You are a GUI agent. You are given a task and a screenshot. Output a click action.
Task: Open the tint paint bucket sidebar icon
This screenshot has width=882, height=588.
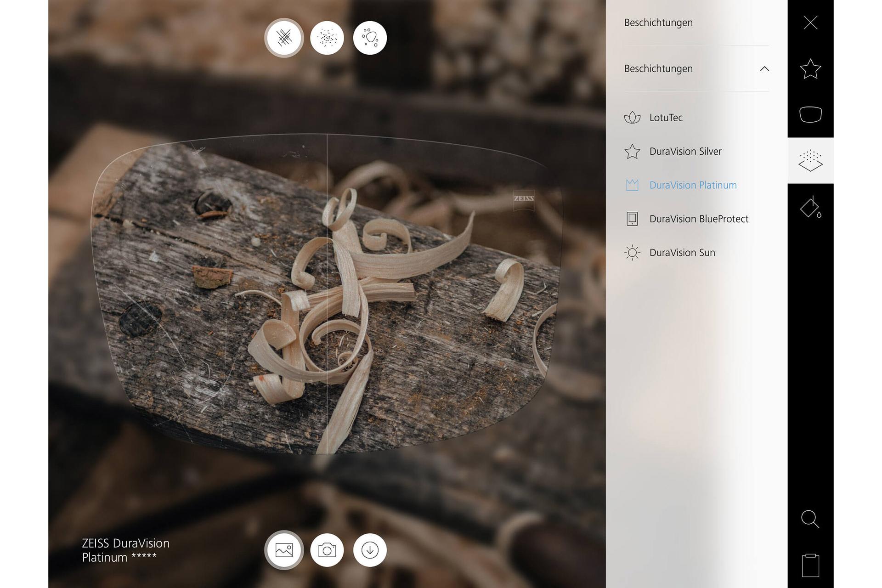click(810, 207)
